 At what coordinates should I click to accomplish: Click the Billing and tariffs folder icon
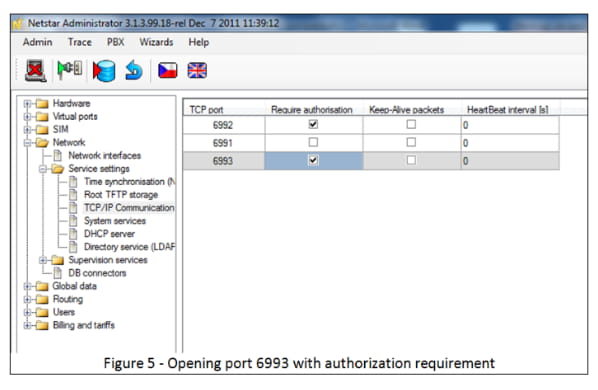(x=42, y=326)
